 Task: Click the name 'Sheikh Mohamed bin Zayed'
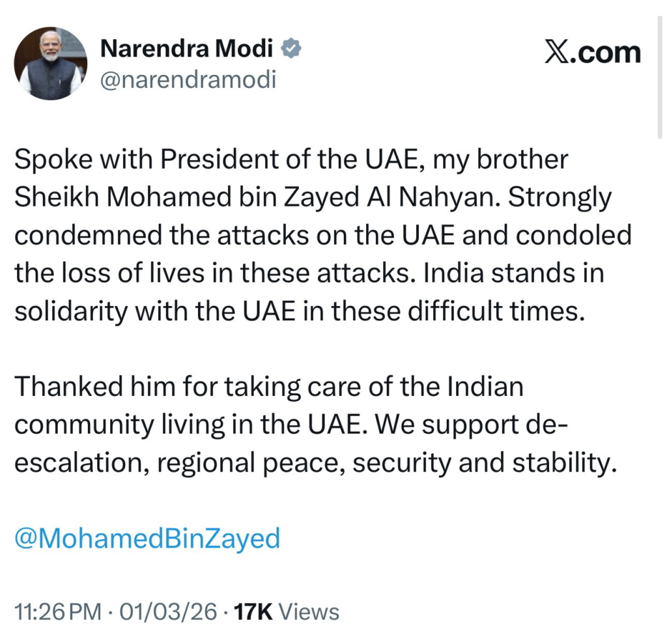[x=162, y=198]
